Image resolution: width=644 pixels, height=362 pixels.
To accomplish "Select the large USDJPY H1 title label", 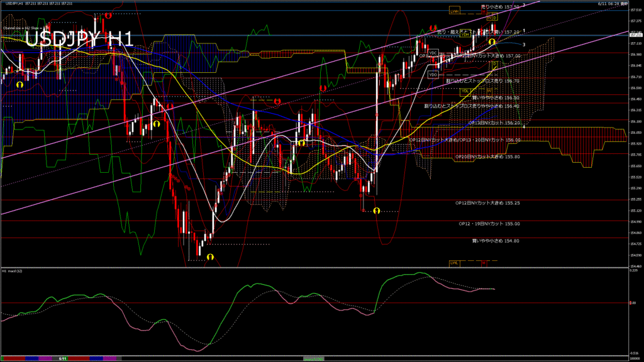I will [x=79, y=39].
